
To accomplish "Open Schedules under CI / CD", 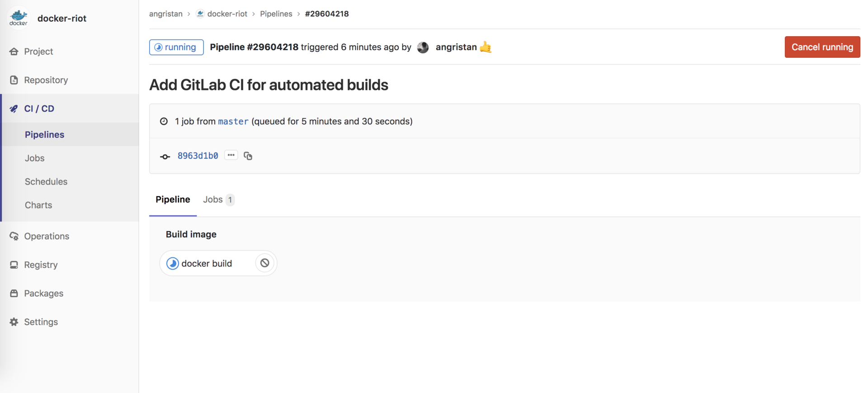I will pos(46,181).
